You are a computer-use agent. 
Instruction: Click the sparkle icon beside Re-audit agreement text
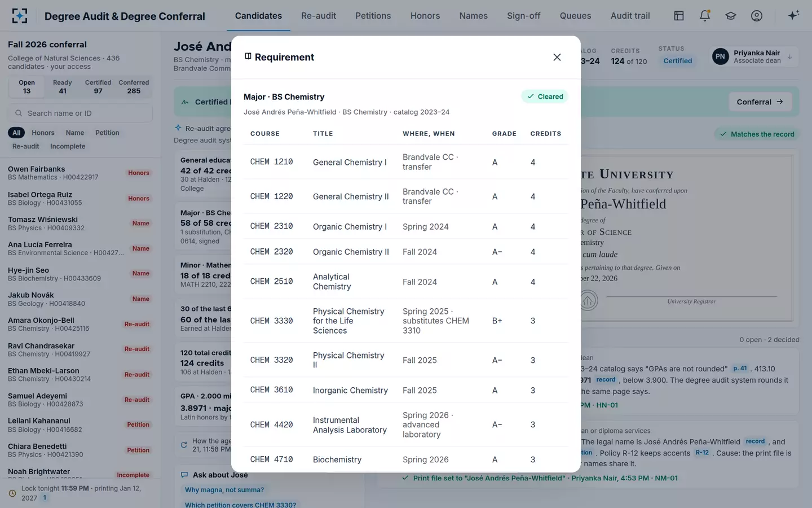[178, 128]
